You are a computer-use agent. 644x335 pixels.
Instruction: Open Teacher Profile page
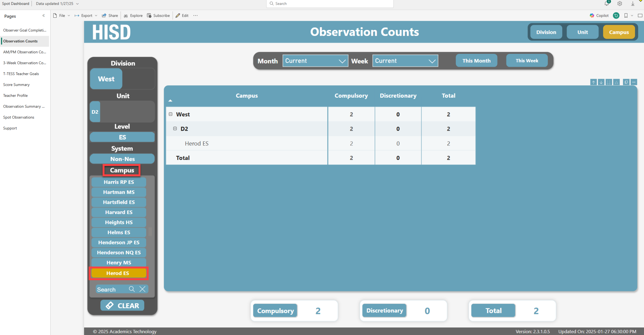coord(25,96)
